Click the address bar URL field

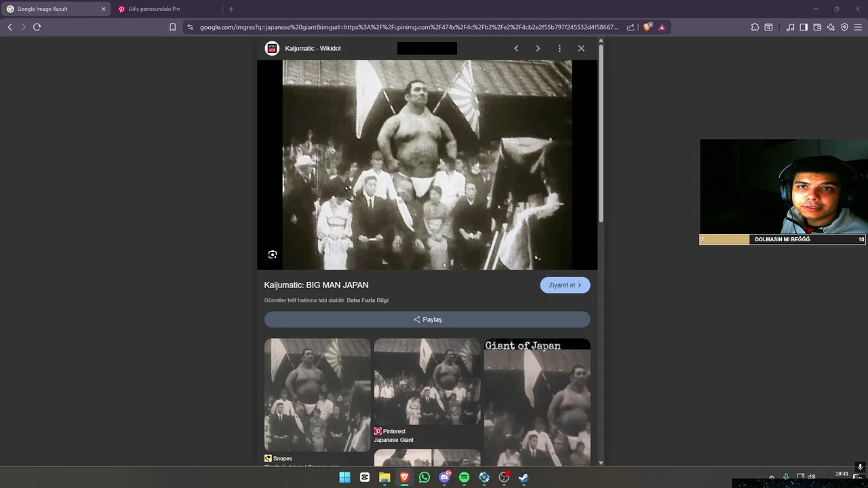408,27
